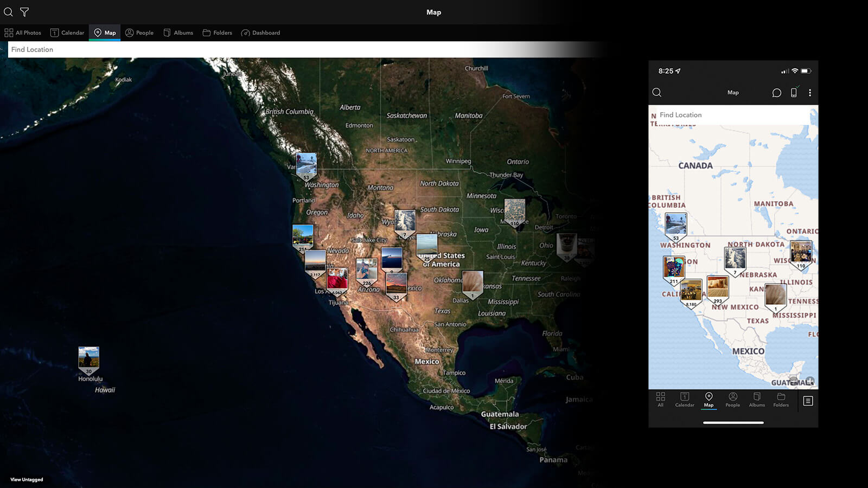Open the Calendar tab on desktop
868x488 pixels.
[67, 33]
